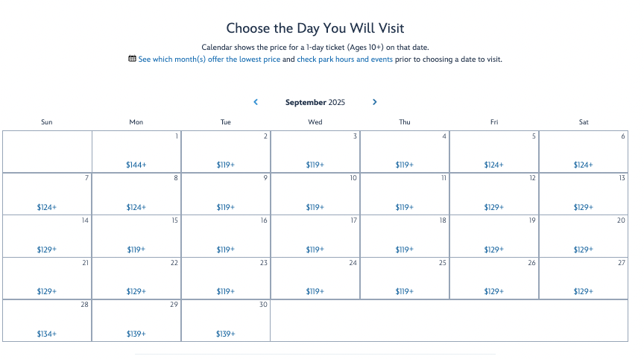Viewport: 644px width, 359px height.
Task: Select Friday September 12 at $129+
Action: point(494,194)
